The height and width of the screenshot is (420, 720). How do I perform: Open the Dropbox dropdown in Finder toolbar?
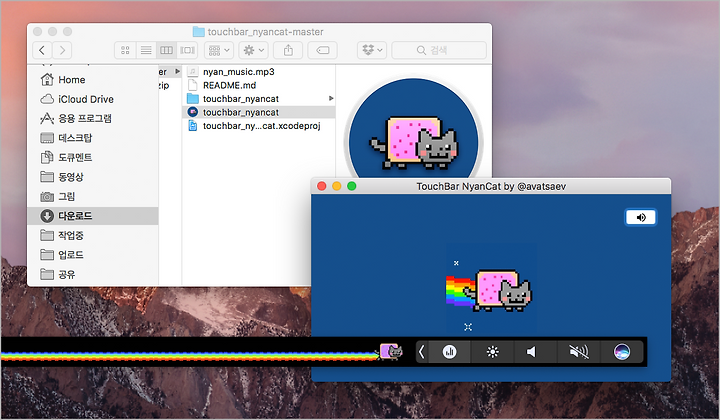[x=372, y=50]
